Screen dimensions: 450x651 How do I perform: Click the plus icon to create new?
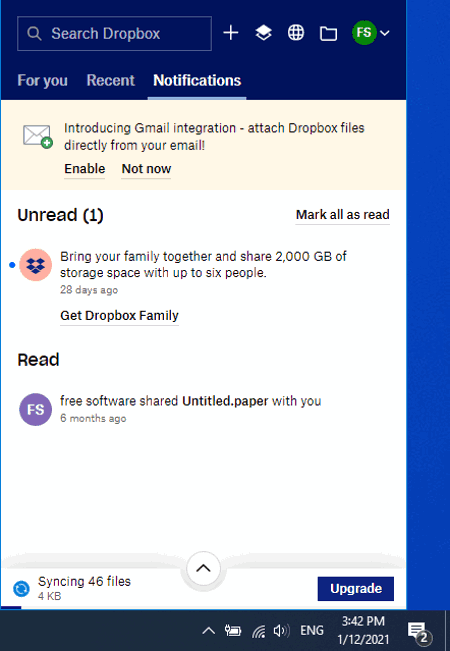point(231,33)
